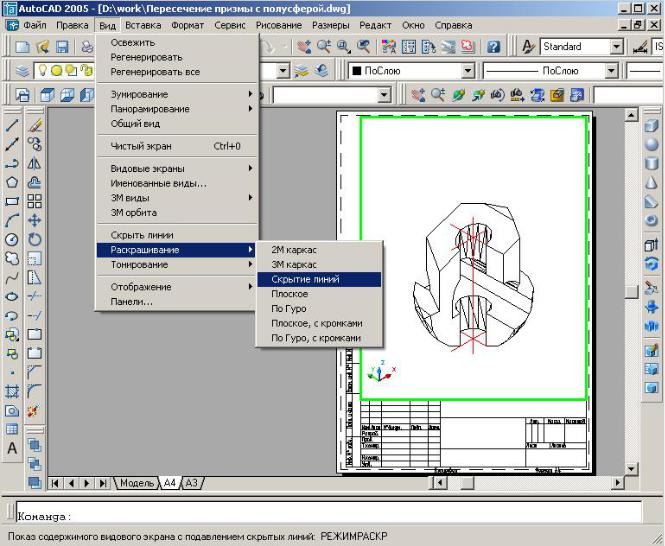The image size is (665, 546).
Task: Click the command line input field
Action: pos(329,512)
